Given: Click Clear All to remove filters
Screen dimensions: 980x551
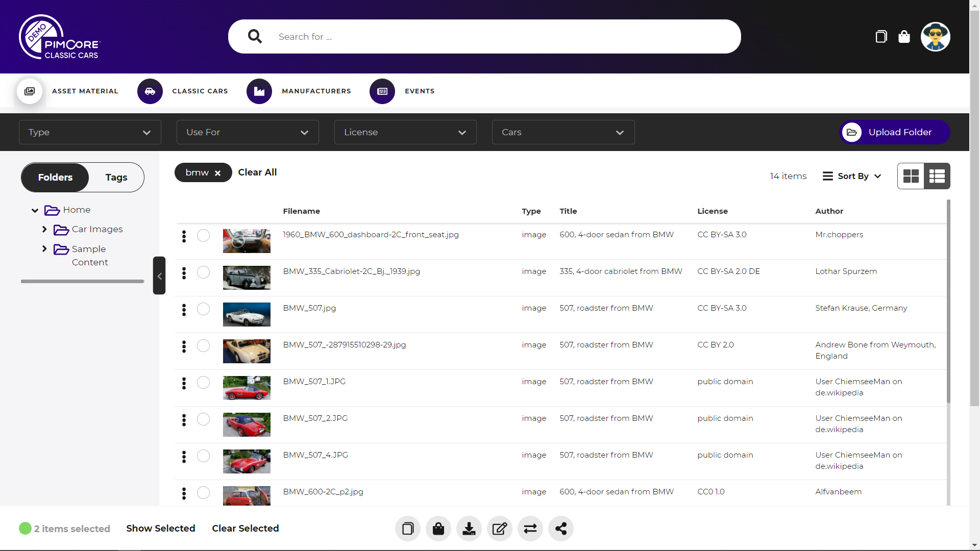Looking at the screenshot, I should (257, 172).
